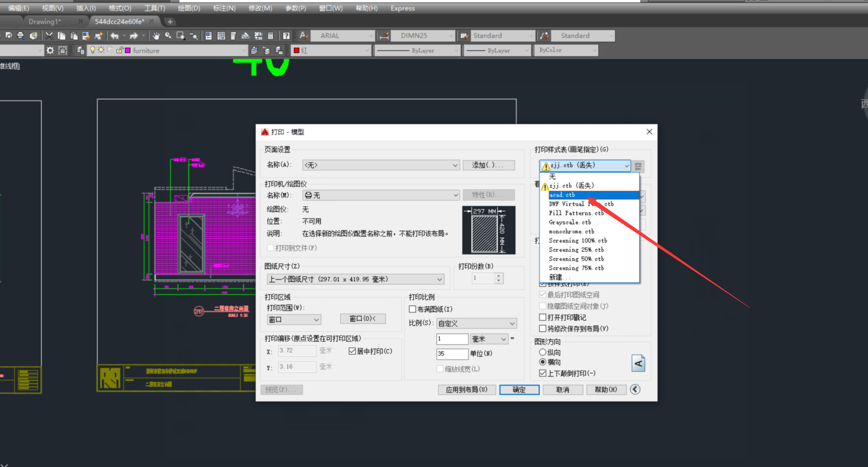The image size is (868, 467).
Task: Uncheck Plot upside-down checkbox
Action: click(x=542, y=373)
